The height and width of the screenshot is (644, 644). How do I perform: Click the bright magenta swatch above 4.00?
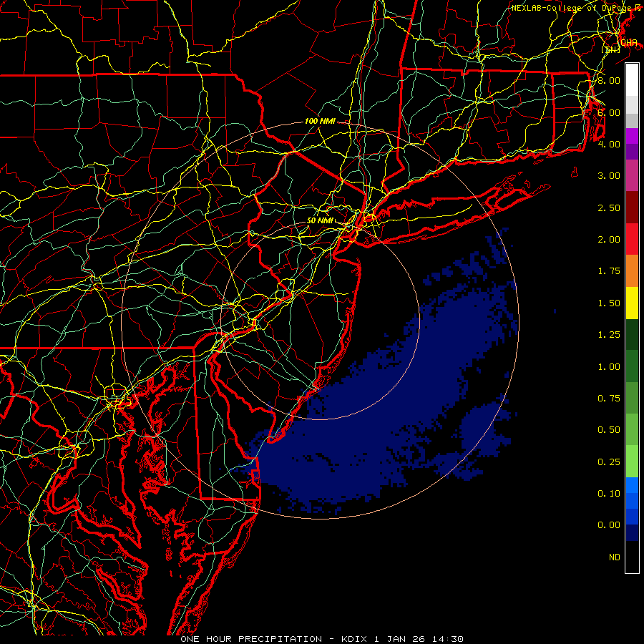tap(632, 136)
